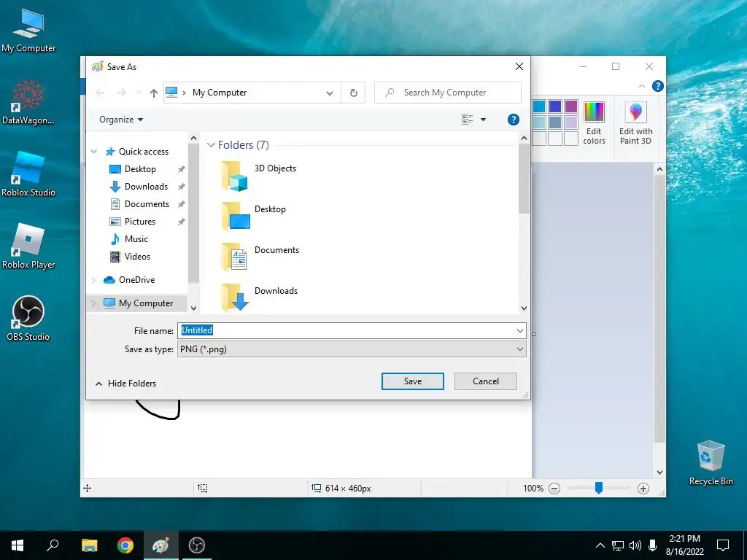Screen dimensions: 747x560
Task: Open view options dropdown arrow
Action: (483, 120)
